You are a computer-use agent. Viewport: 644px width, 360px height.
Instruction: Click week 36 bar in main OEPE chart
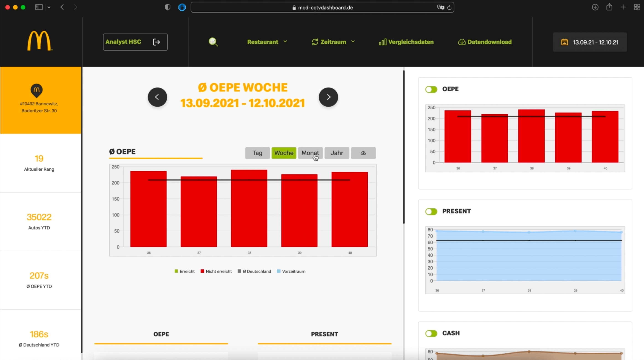point(148,209)
